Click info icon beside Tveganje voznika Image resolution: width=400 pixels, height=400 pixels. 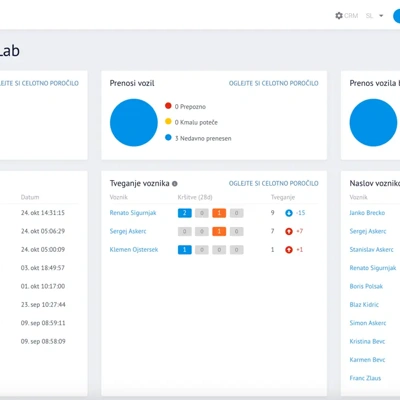[x=175, y=184]
